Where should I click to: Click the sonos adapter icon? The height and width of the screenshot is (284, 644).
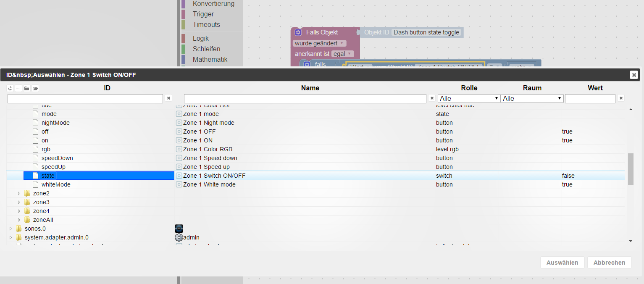[179, 229]
